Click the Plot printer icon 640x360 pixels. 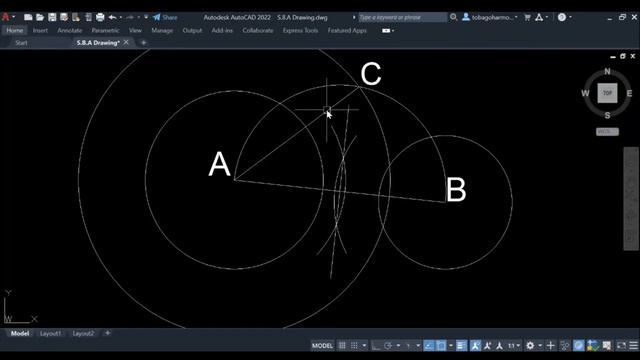tap(100, 17)
